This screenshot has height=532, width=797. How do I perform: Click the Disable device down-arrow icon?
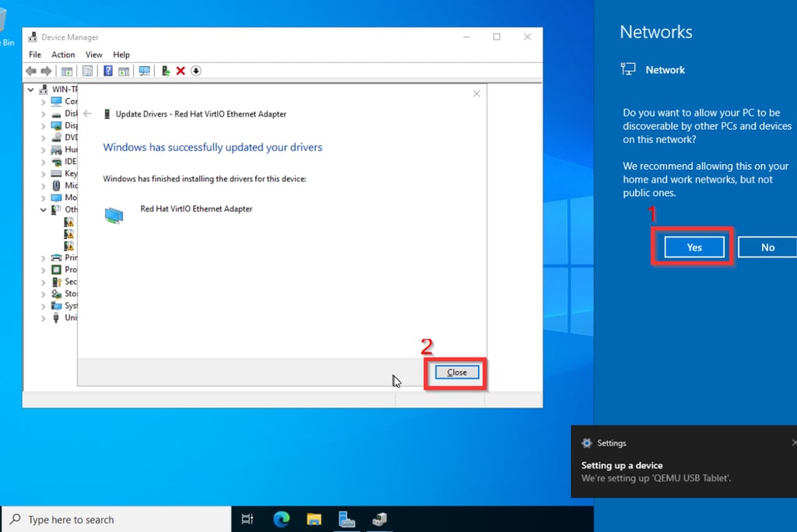point(196,71)
